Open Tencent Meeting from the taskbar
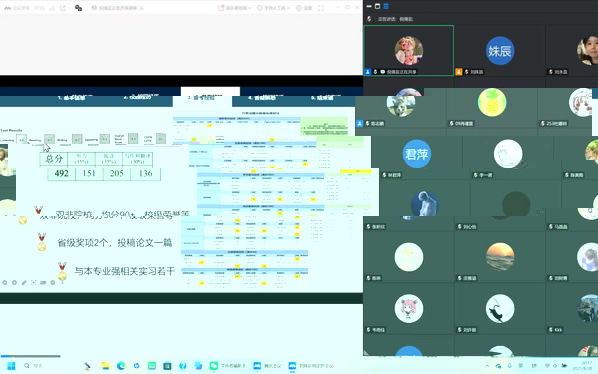The width and height of the screenshot is (598, 374). [267, 366]
